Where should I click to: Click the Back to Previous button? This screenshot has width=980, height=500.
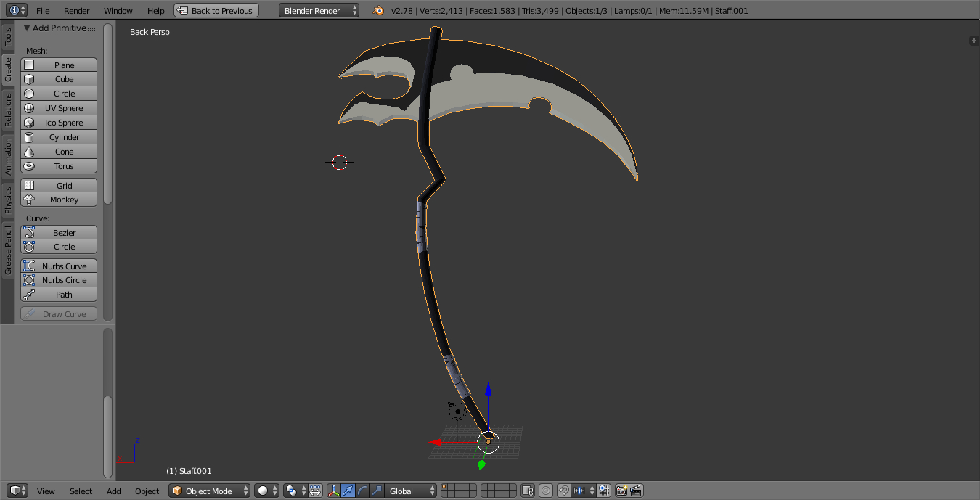(216, 10)
